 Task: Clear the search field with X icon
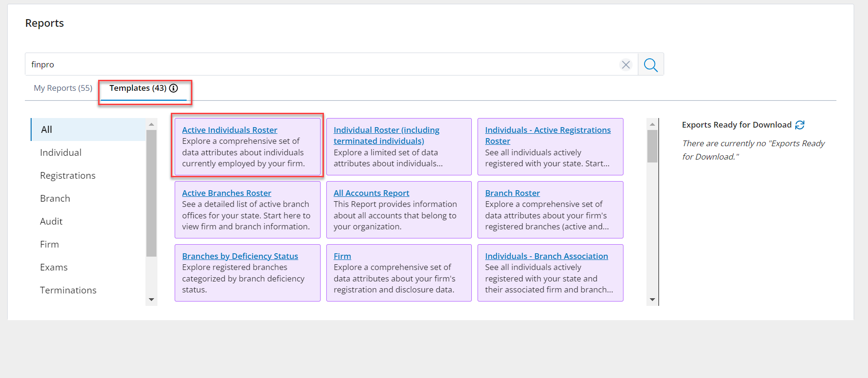pyautogui.click(x=625, y=65)
